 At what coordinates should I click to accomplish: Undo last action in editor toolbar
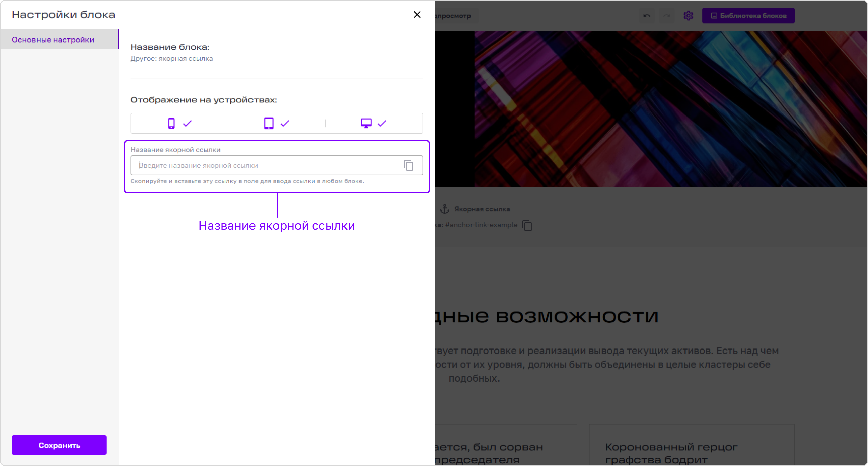click(x=647, y=16)
